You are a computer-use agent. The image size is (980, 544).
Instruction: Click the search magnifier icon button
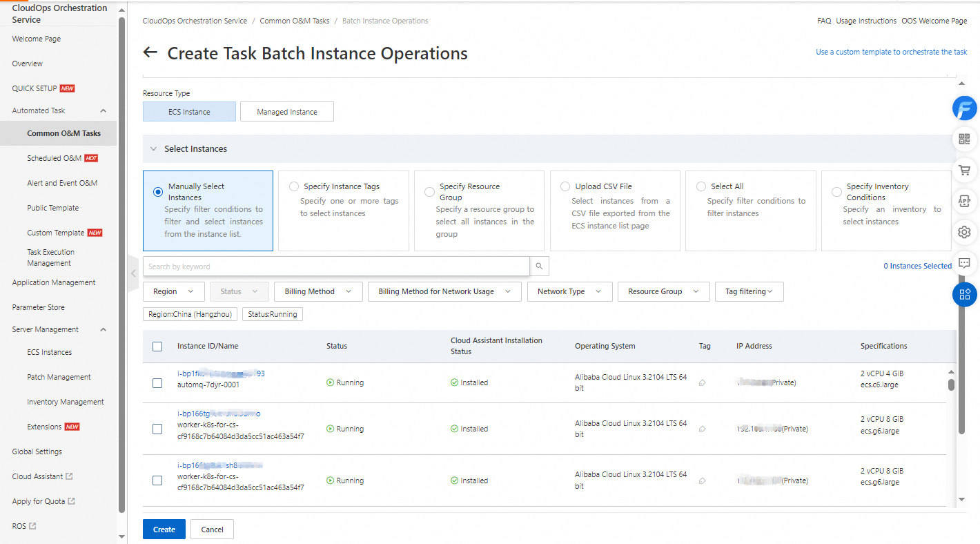539,266
